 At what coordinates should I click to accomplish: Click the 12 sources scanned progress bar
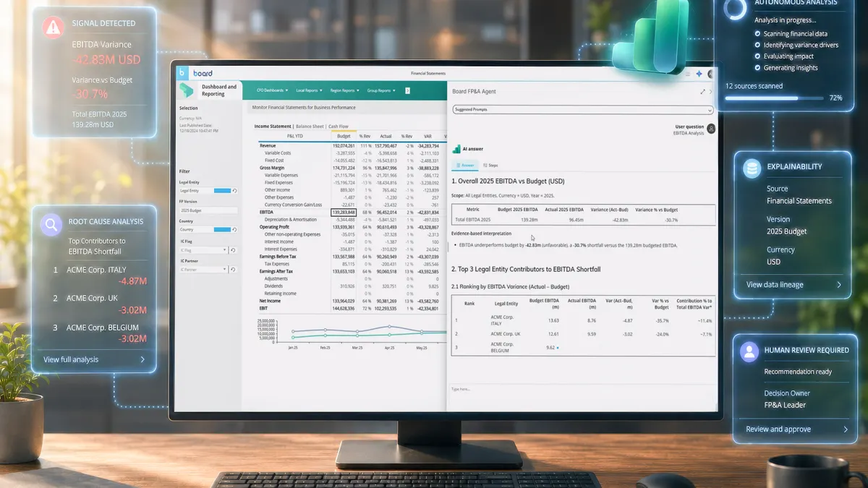[774, 97]
